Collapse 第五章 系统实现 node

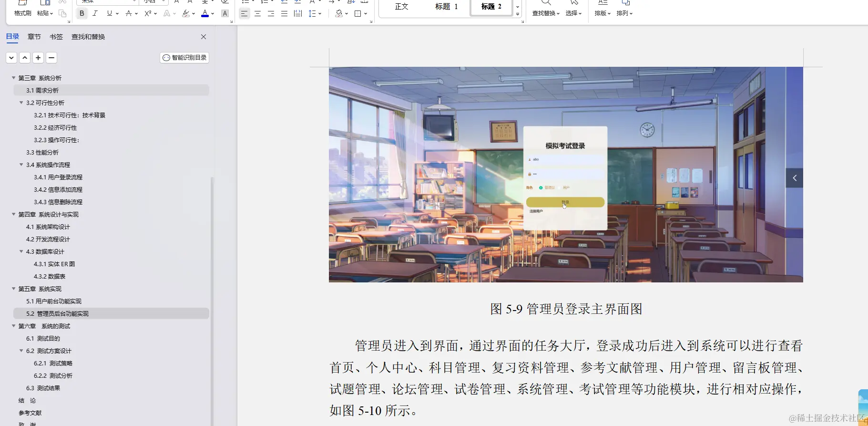(x=13, y=289)
